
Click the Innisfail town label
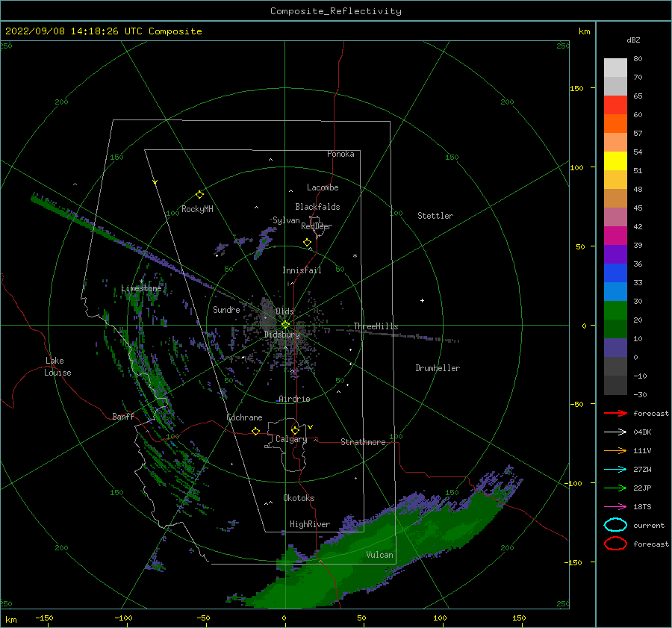point(302,270)
